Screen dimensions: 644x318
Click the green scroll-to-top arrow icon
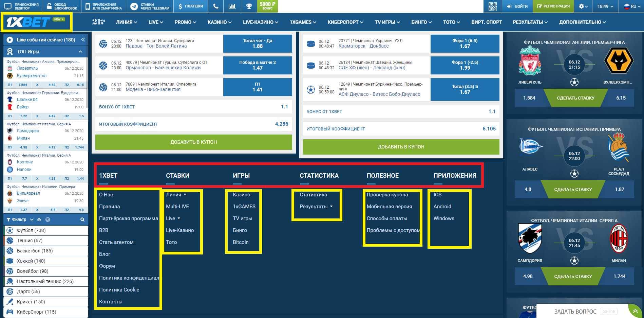pyautogui.click(x=634, y=311)
